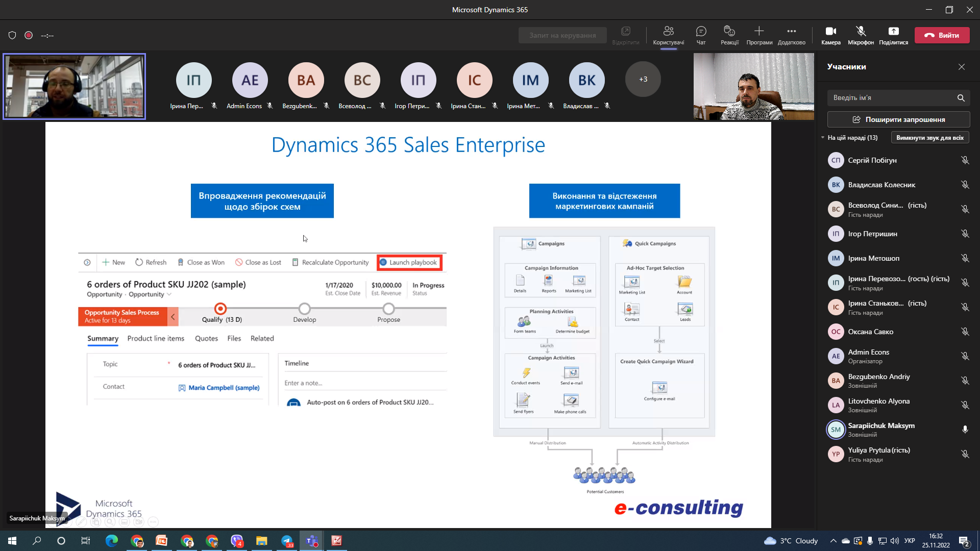Collapse the 'На цій нараді (13)' section
Screen dimensions: 980x551
tap(823, 138)
